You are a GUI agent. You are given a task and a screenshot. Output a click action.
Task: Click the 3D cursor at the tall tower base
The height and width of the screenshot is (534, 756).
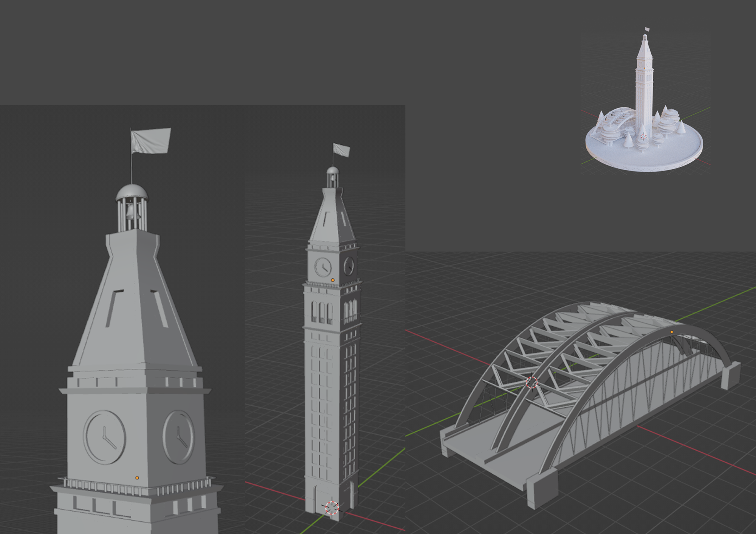coord(332,508)
